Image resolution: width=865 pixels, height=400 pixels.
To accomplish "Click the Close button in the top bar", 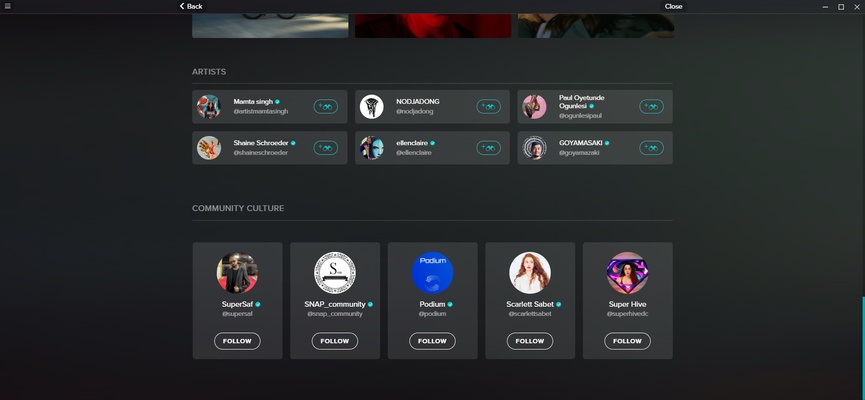I will [x=673, y=6].
